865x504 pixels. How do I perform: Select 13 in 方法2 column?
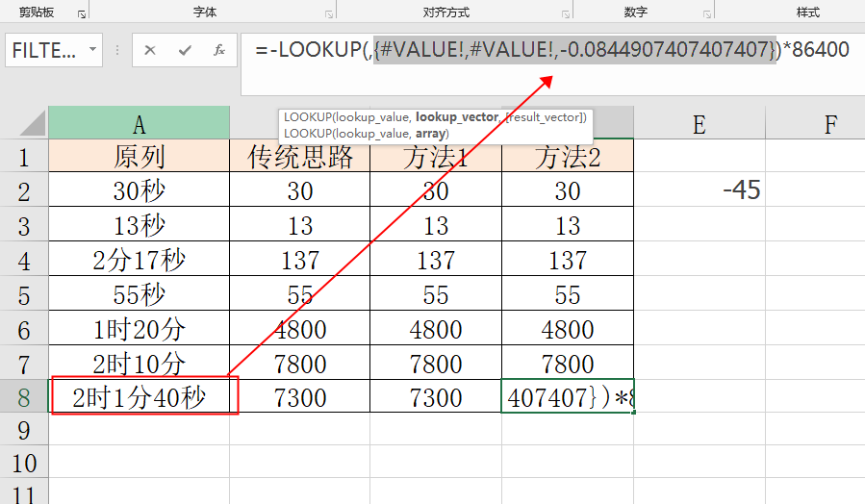click(568, 225)
